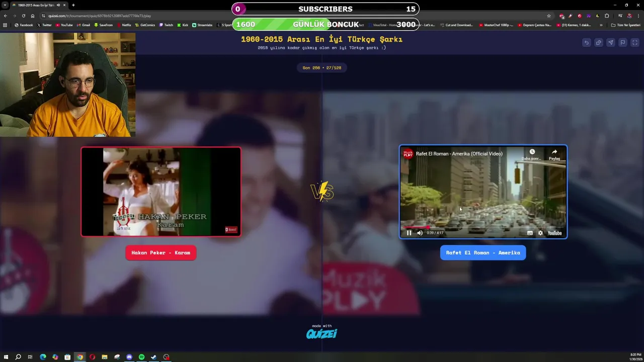Open YouTube player settings gear
This screenshot has width=644, height=362.
540,233
